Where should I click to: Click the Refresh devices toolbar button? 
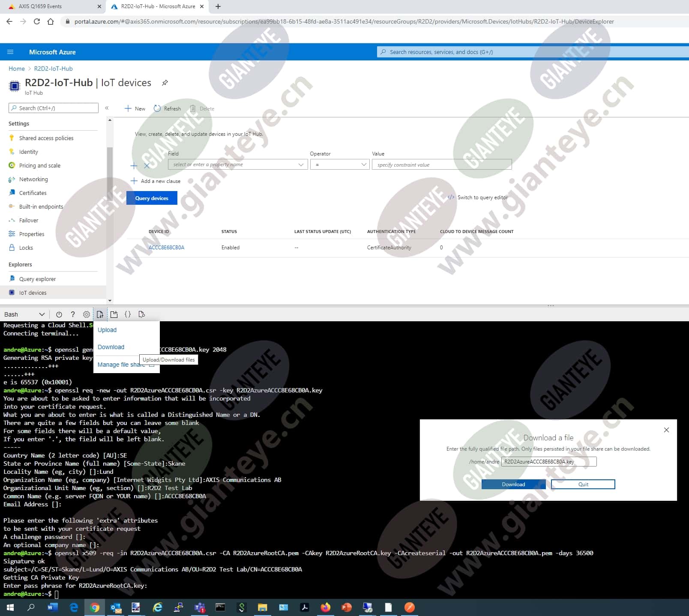[167, 108]
